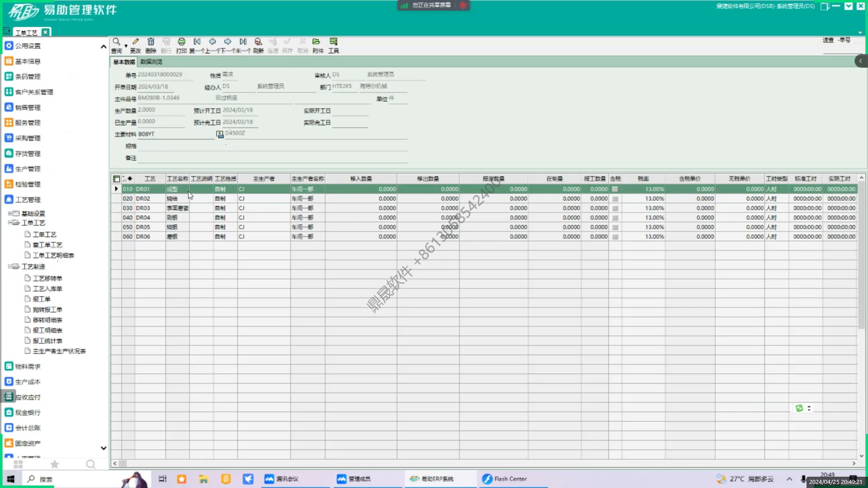This screenshot has width=868, height=488.
Task: Click the 主要材料 input field
Action: tap(175, 134)
